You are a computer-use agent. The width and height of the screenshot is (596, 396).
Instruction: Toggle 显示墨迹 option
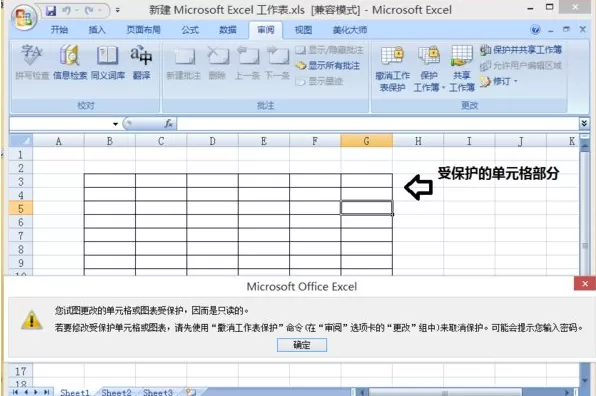(x=320, y=81)
